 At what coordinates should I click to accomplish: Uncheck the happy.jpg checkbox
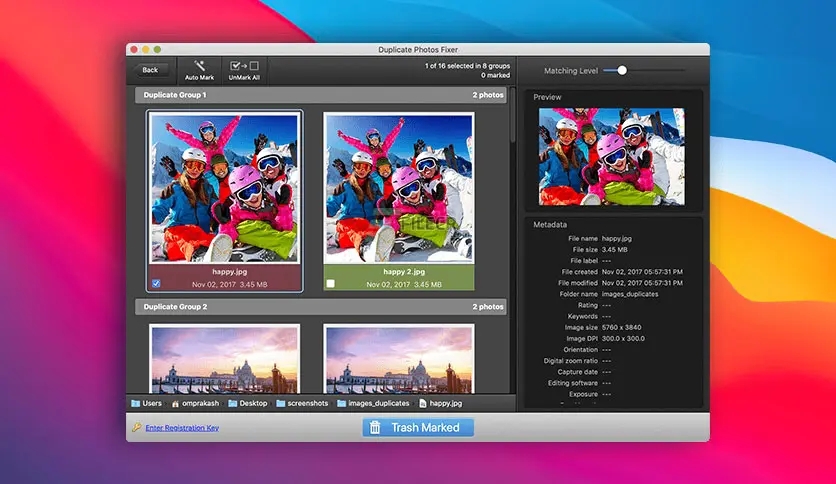(x=156, y=284)
